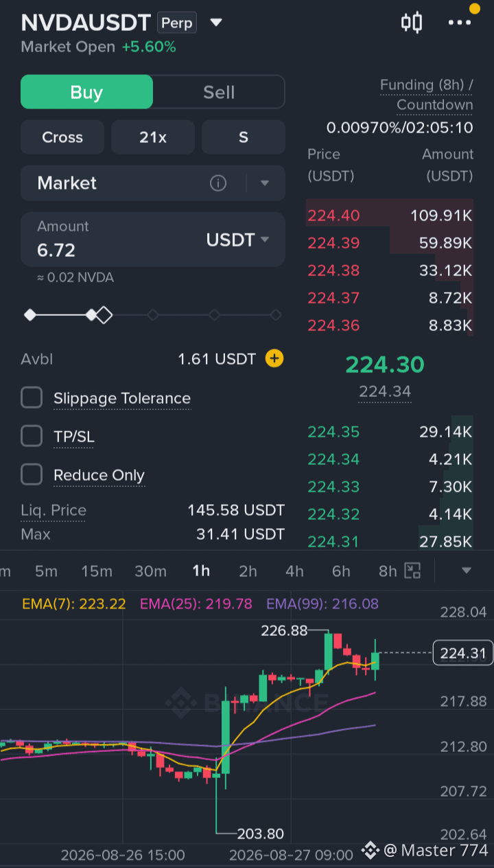The width and height of the screenshot is (494, 868).
Task: Select the 224.36 ask price row
Action: coord(390,325)
